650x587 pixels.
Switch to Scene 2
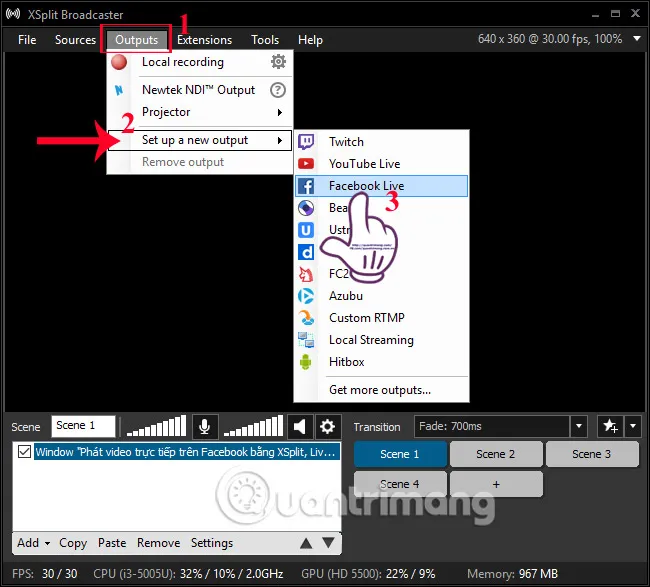pos(496,454)
